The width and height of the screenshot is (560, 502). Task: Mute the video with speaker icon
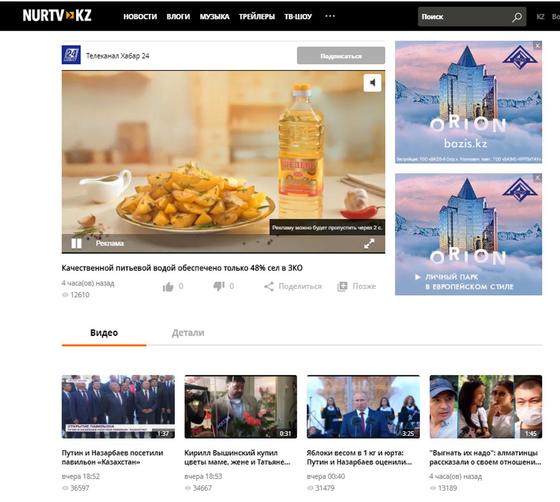click(372, 83)
